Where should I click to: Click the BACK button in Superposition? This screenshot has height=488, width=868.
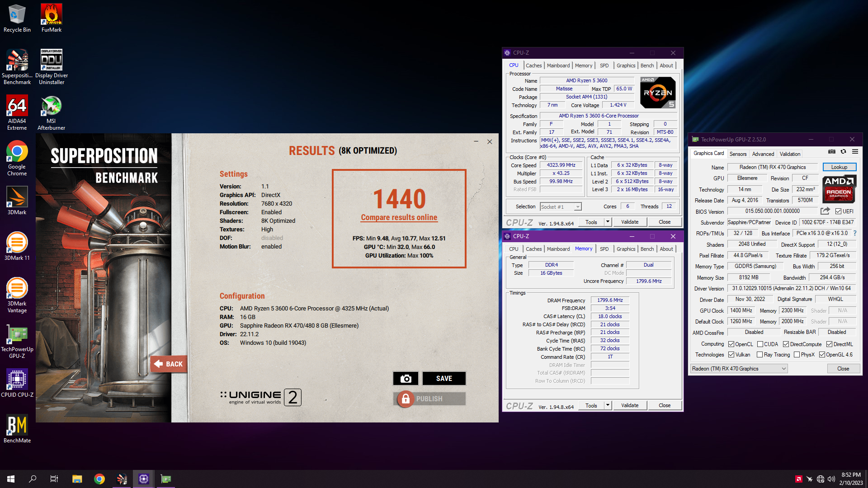169,364
